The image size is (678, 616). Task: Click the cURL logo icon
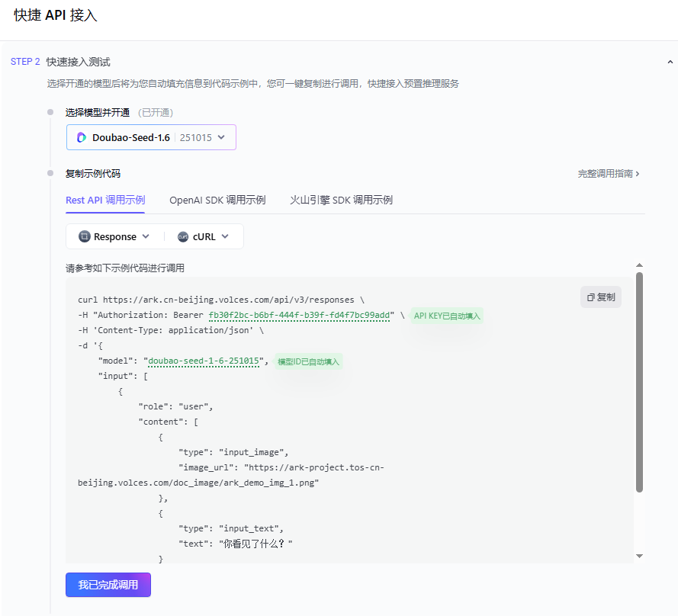click(183, 236)
